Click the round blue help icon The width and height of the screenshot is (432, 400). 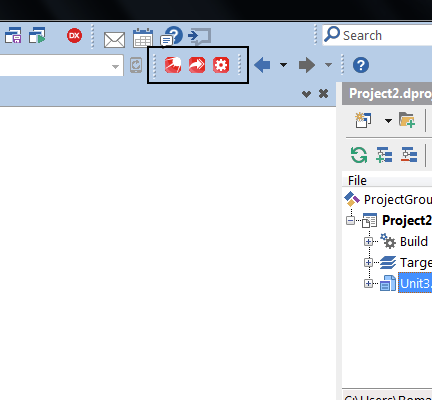(x=361, y=65)
